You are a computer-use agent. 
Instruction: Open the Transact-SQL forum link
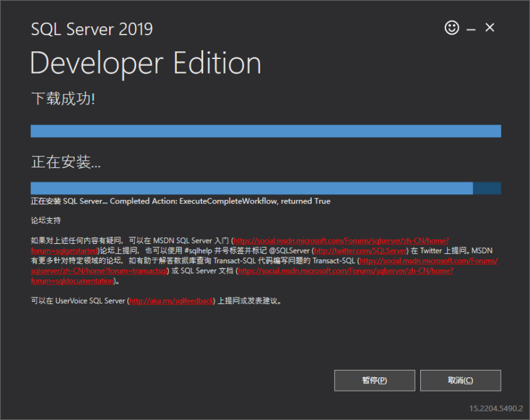(428, 261)
